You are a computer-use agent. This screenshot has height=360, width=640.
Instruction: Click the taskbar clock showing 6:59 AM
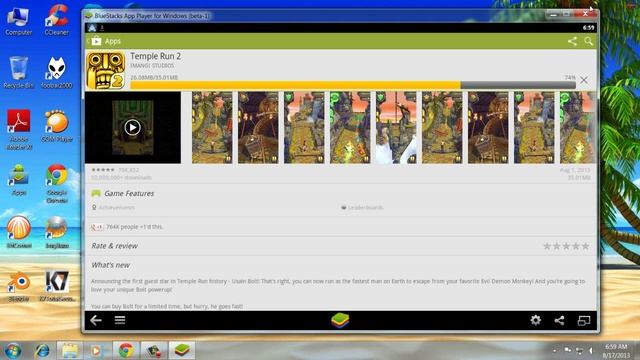coord(616,351)
